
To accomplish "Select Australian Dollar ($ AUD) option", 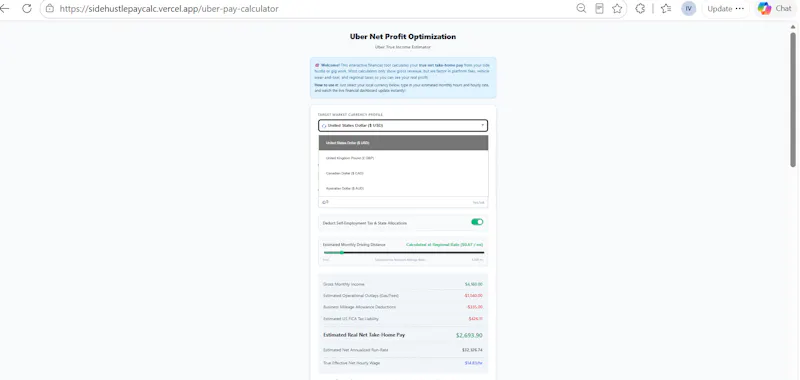I will point(403,189).
